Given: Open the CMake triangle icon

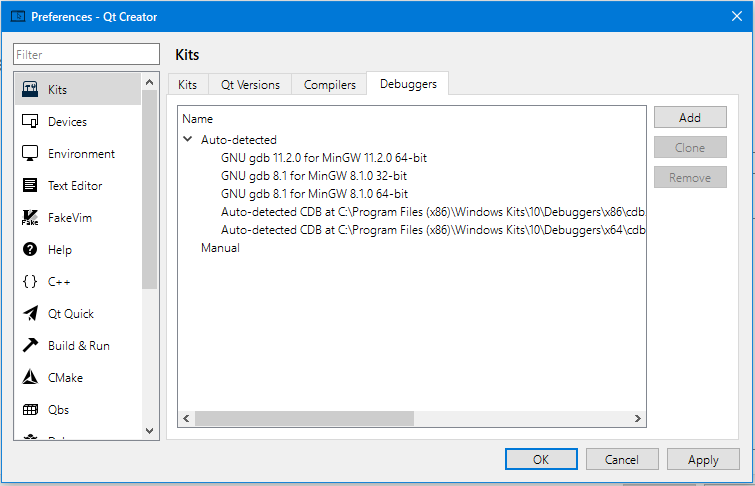Looking at the screenshot, I should [x=30, y=378].
